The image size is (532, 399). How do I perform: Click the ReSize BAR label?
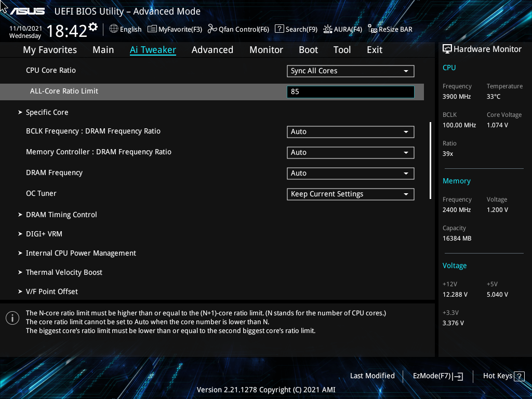(x=395, y=30)
